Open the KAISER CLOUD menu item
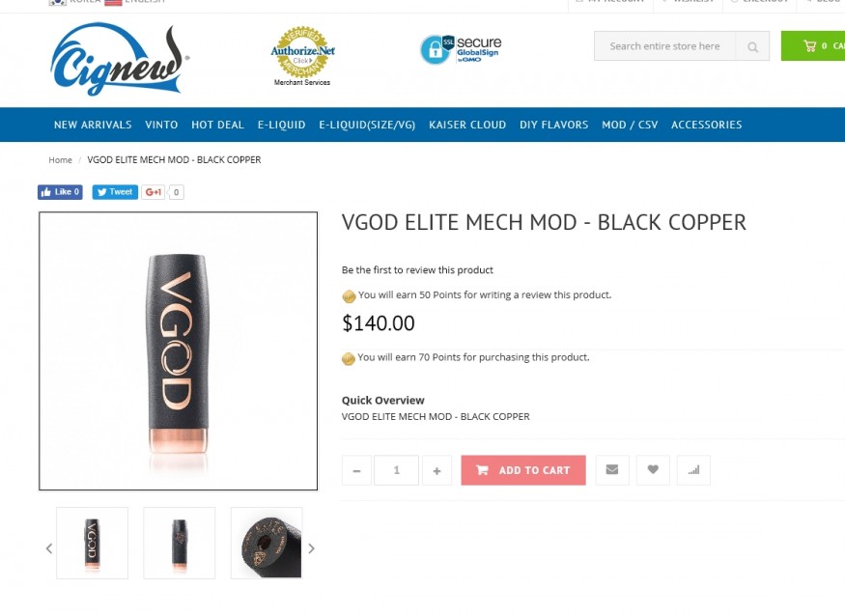The width and height of the screenshot is (845, 616). tap(467, 125)
